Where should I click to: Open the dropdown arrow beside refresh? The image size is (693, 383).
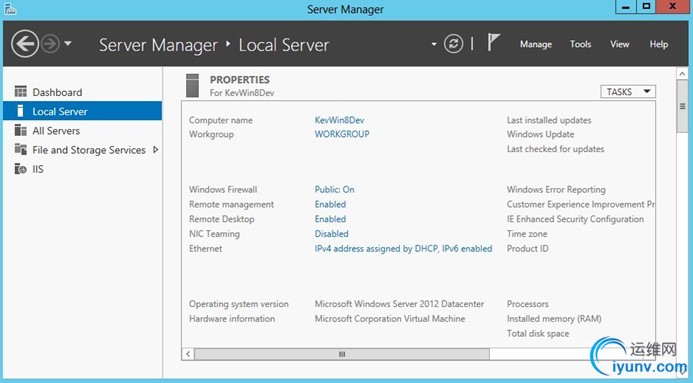pyautogui.click(x=434, y=44)
